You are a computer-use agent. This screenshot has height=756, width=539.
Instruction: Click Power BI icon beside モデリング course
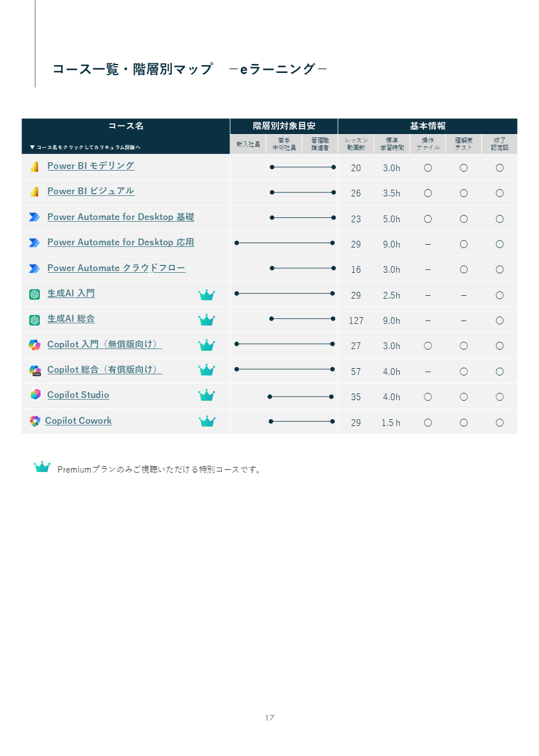tap(35, 167)
